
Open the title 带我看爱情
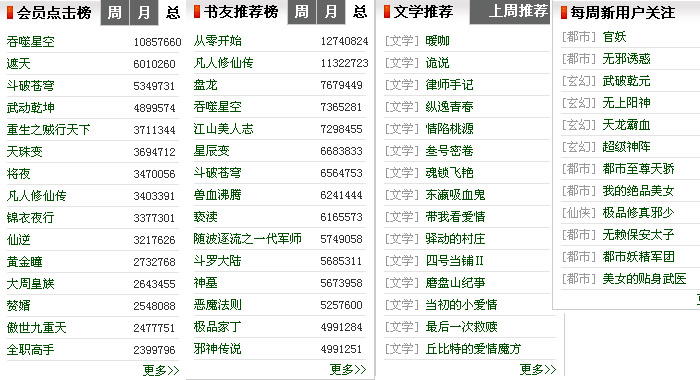(455, 217)
